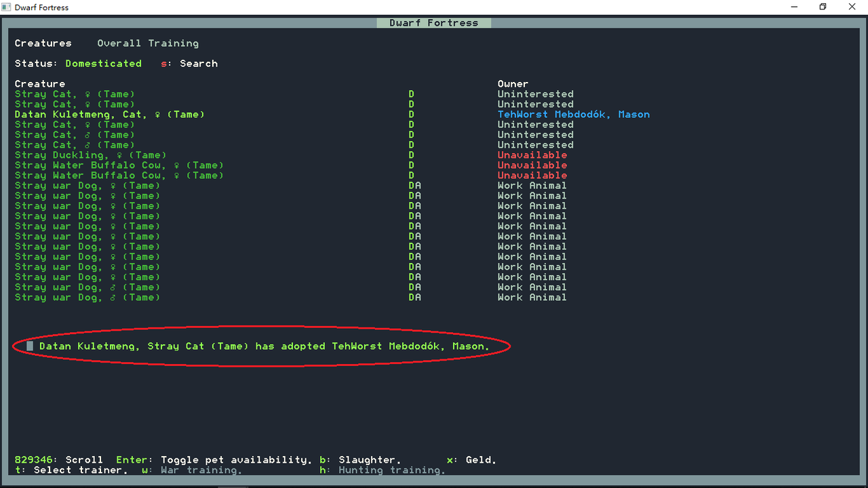Restore down the Dwarf Fortress window
The image size is (868, 488).
click(x=823, y=7)
